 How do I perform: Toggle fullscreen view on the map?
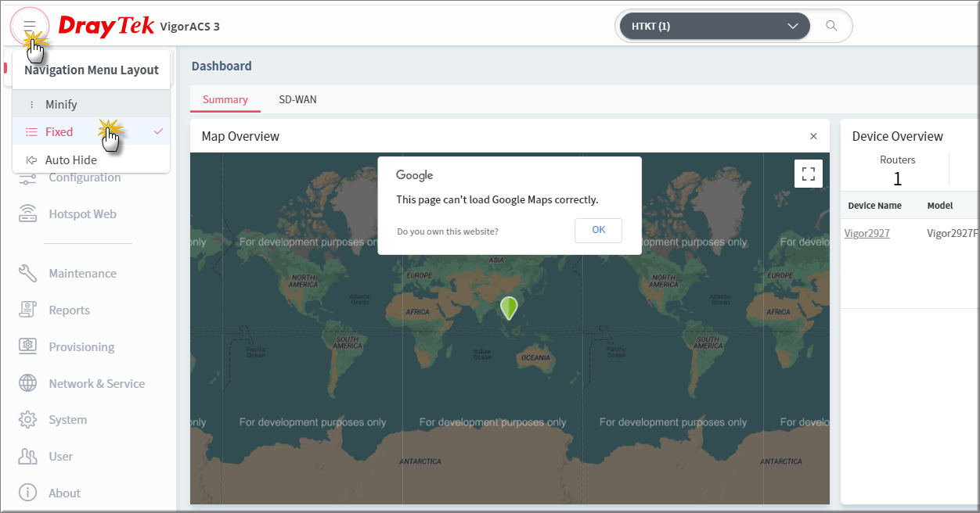point(809,174)
